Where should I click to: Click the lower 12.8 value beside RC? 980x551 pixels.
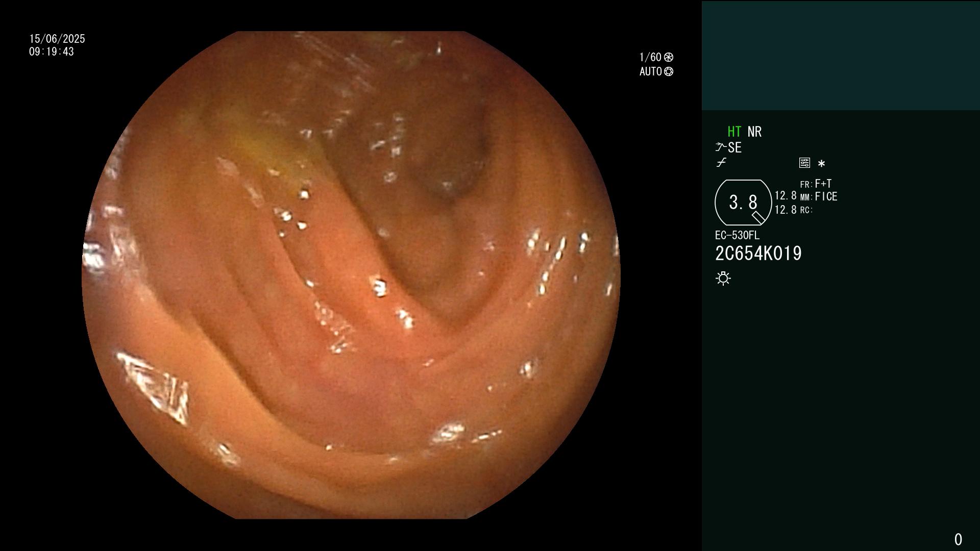(786, 210)
